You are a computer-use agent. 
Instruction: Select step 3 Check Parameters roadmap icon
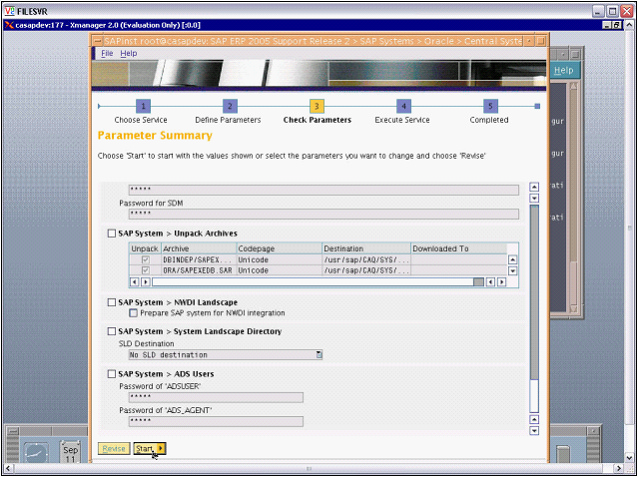pos(317,105)
